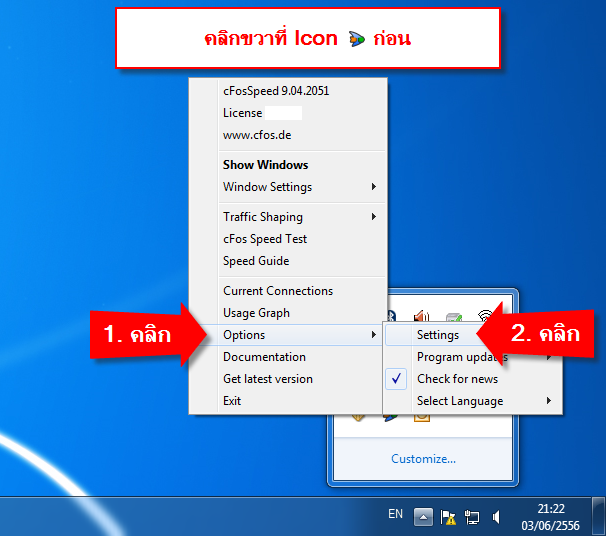Click the volume speaker icon in taskbar
The width and height of the screenshot is (606, 536).
496,517
